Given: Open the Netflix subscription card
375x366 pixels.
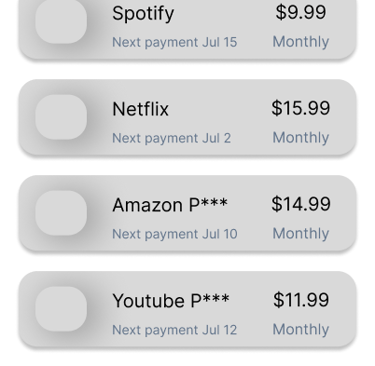Looking at the screenshot, I should tap(187, 117).
